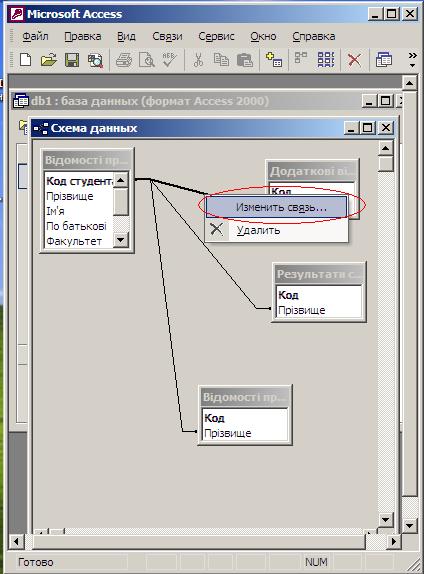
Task: Click the main window horizontal scrollbar right arrow
Action: pos(394,541)
